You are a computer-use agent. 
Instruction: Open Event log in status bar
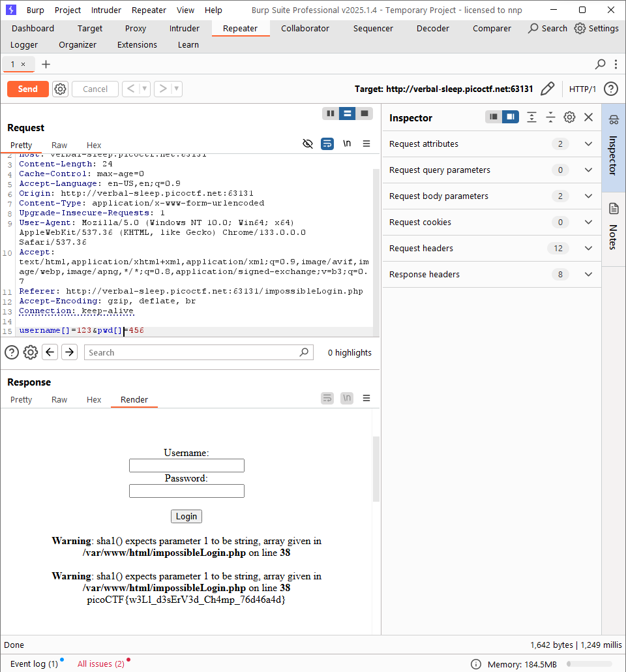tap(35, 664)
